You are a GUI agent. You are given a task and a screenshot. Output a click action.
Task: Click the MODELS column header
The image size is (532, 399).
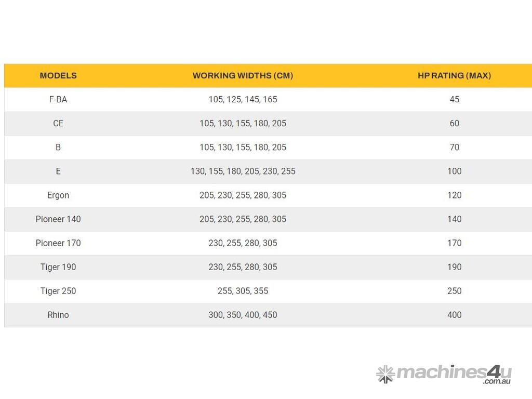coord(58,75)
